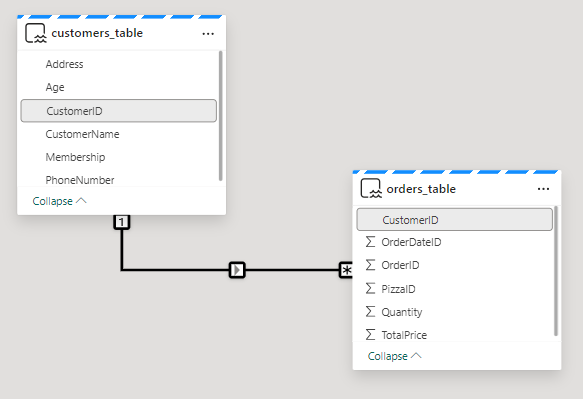
Task: Collapse the customers_table field list
Action: 59,201
